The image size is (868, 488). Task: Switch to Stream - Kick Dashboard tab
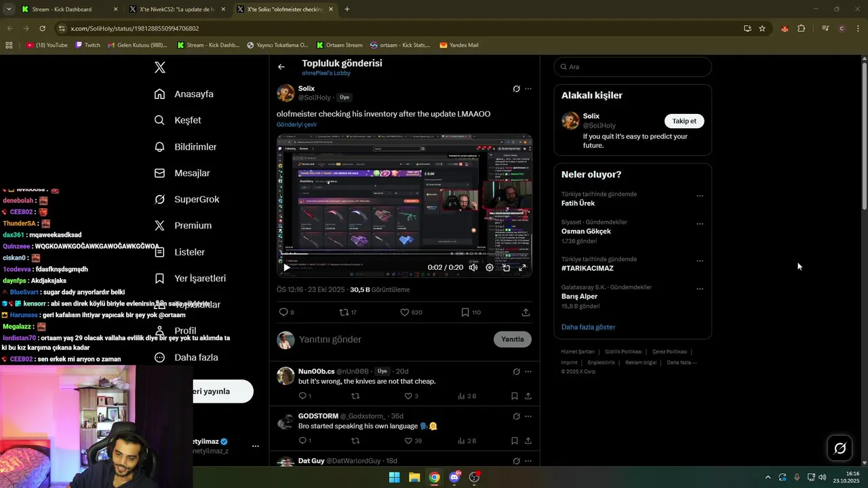[68, 9]
